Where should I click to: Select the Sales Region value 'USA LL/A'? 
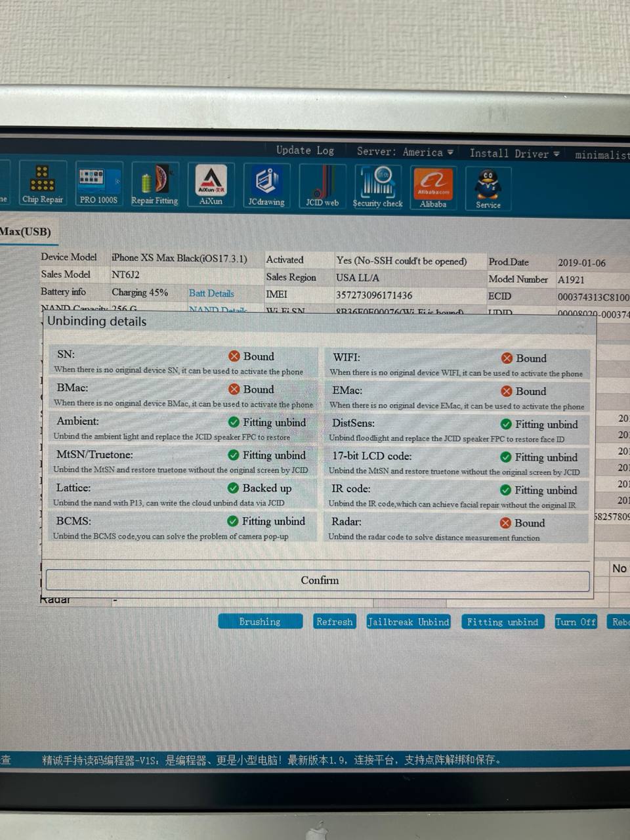(358, 278)
